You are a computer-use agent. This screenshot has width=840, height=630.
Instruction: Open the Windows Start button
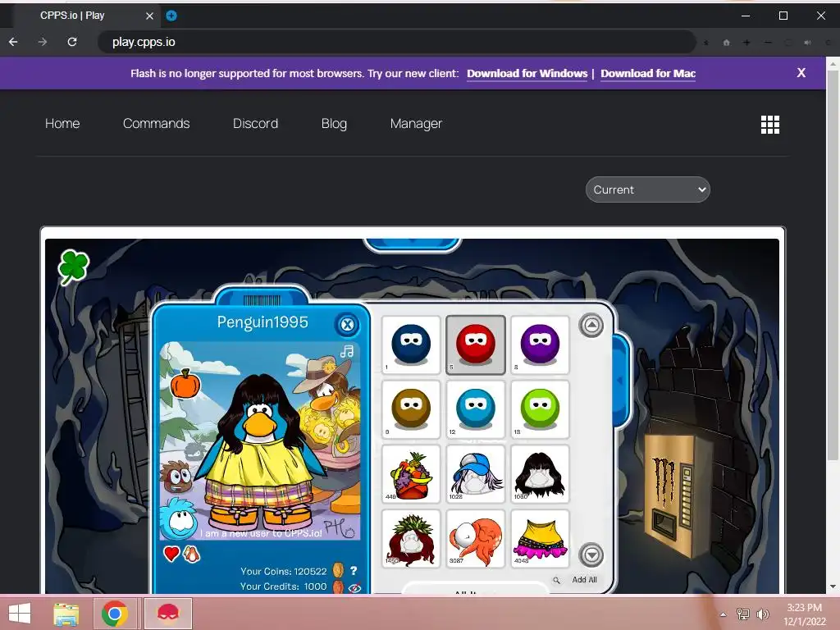(x=20, y=614)
